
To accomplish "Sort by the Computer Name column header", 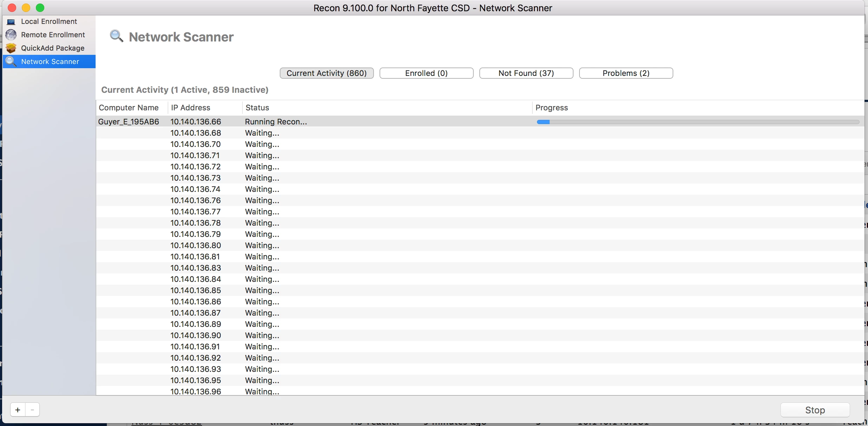I will pyautogui.click(x=129, y=108).
